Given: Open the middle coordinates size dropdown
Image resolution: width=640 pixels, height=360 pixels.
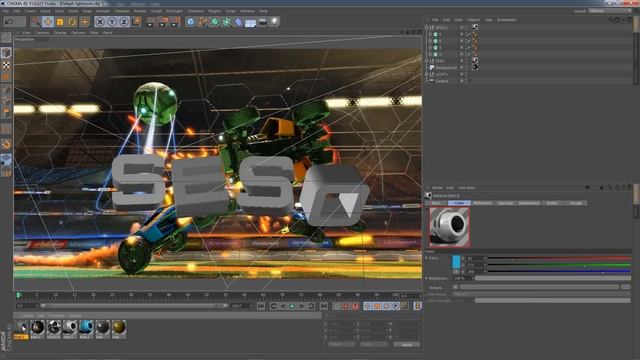Looking at the screenshot, I should tap(373, 345).
